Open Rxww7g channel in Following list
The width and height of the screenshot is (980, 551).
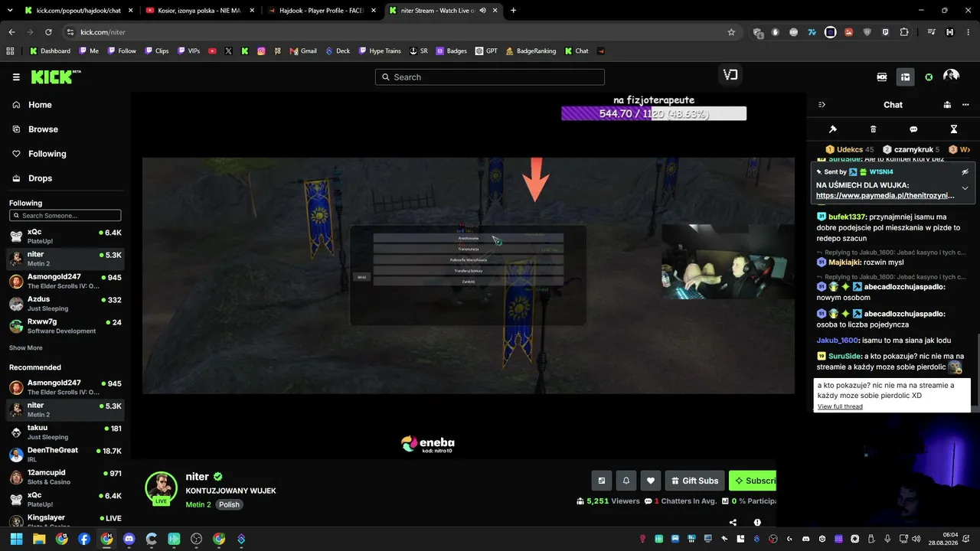[65, 326]
